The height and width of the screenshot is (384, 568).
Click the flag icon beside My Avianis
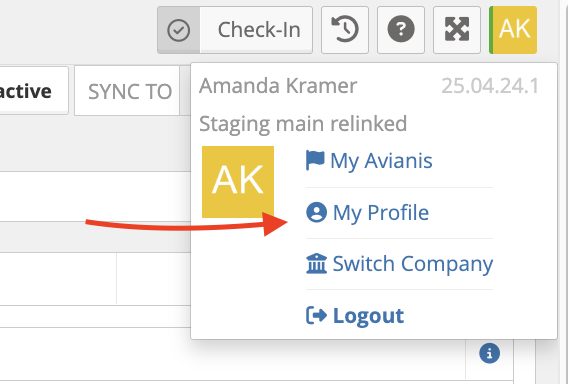[x=315, y=160]
